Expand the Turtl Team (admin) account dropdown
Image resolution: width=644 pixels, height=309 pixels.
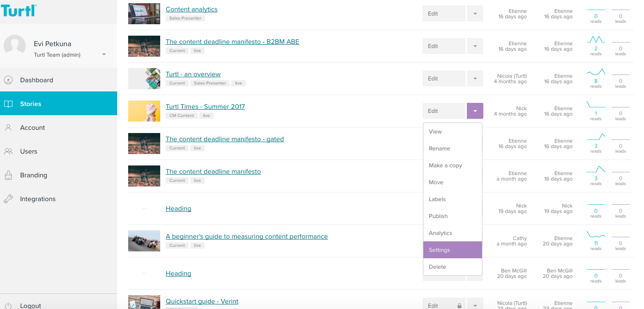pyautogui.click(x=104, y=54)
